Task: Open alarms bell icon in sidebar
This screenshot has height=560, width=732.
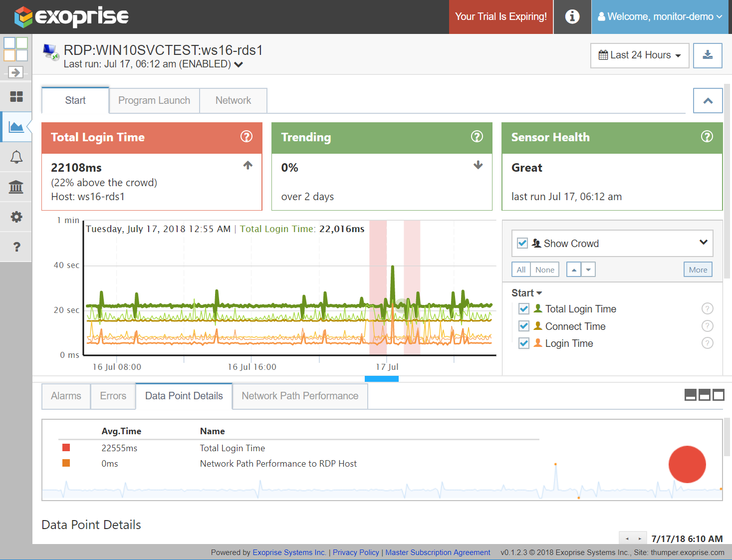Action: click(16, 157)
